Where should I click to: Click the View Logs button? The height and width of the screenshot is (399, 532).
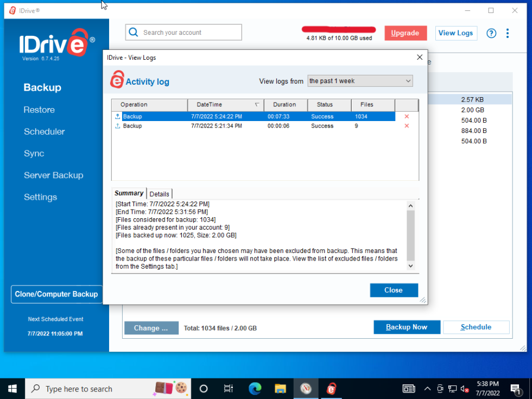[x=455, y=33]
